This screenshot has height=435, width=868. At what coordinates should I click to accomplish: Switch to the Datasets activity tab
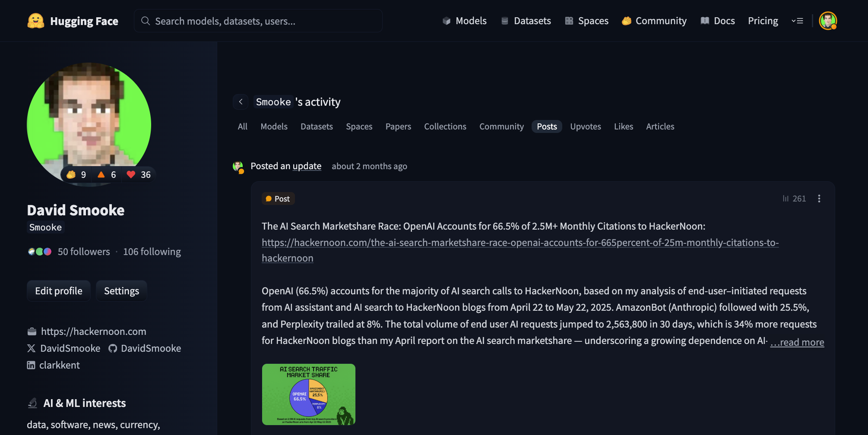click(x=317, y=126)
